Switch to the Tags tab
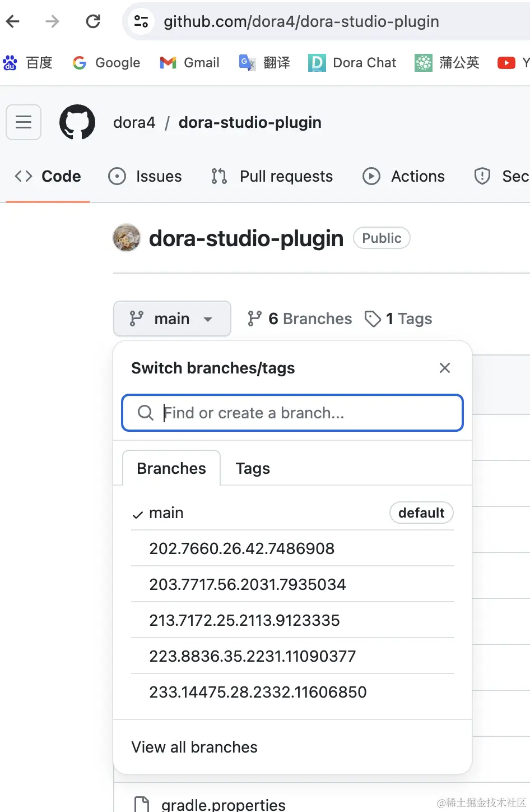This screenshot has height=812, width=530. [253, 468]
